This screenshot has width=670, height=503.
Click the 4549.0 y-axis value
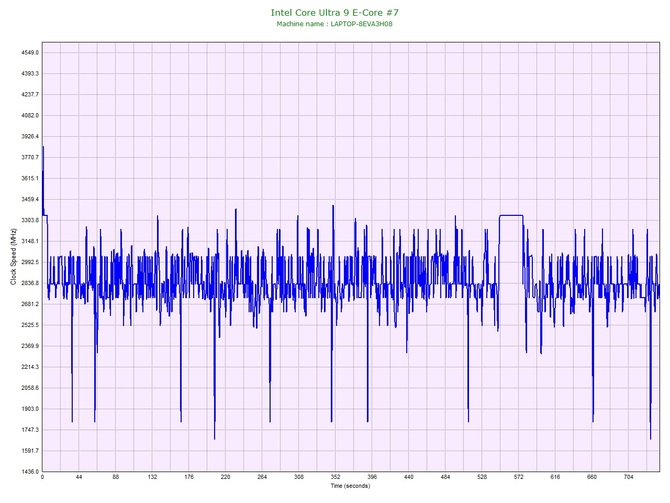tap(30, 53)
